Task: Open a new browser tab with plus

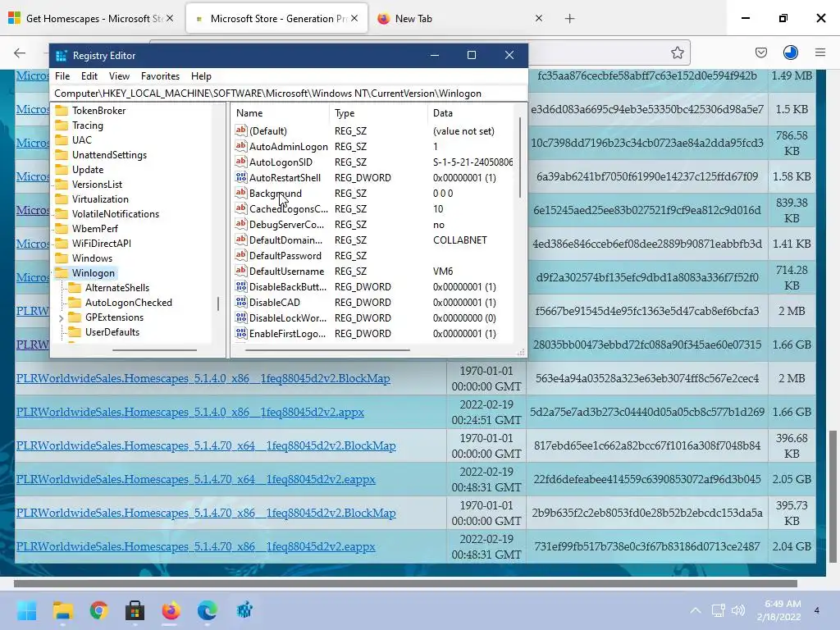Action: pos(569,19)
